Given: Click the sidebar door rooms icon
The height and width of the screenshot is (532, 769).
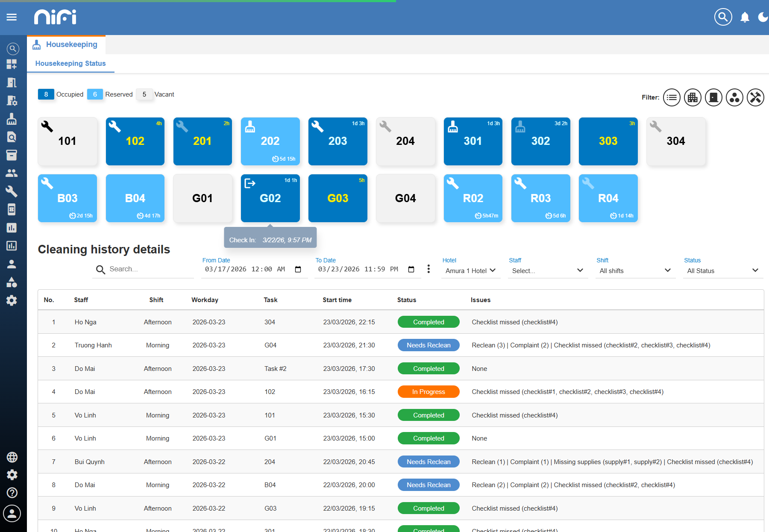Looking at the screenshot, I should click(x=12, y=82).
